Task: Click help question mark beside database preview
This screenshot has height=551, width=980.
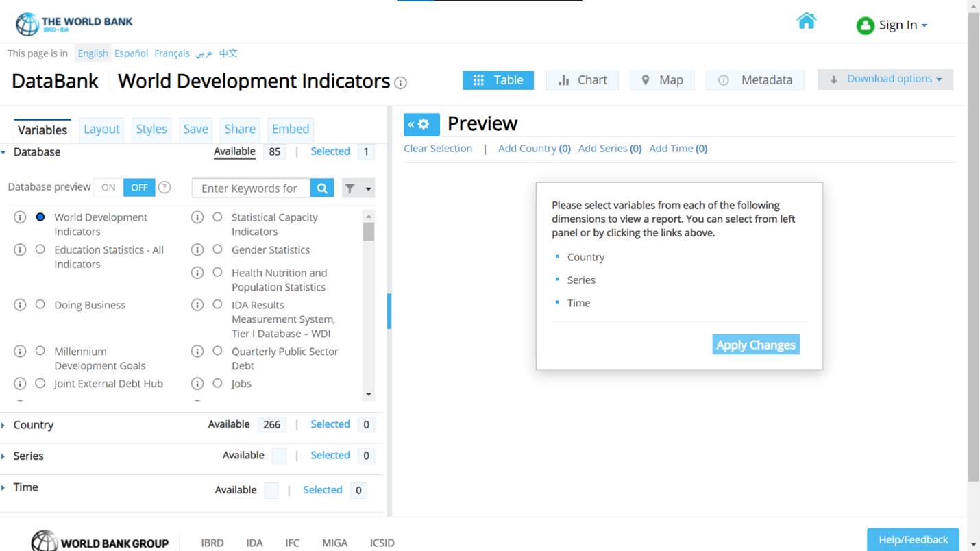Action: pyautogui.click(x=164, y=187)
